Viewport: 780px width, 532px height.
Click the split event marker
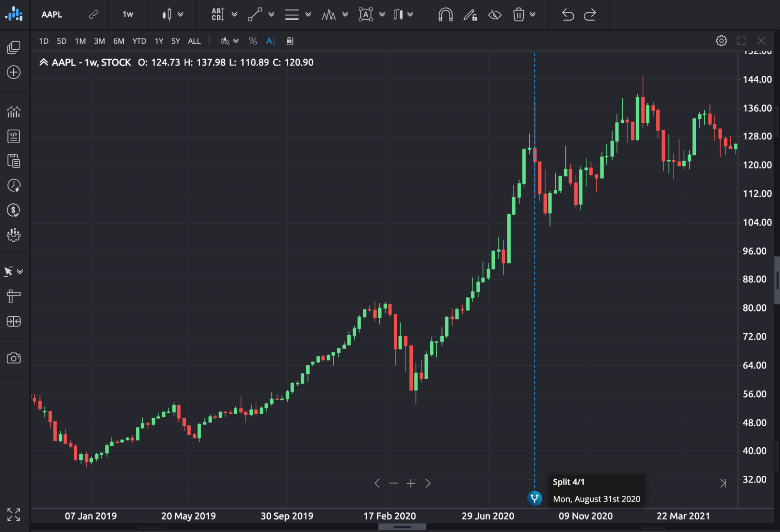click(x=535, y=498)
